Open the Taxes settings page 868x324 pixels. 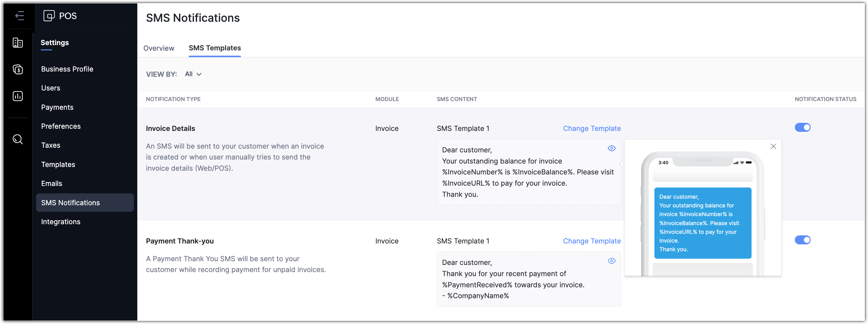[50, 145]
